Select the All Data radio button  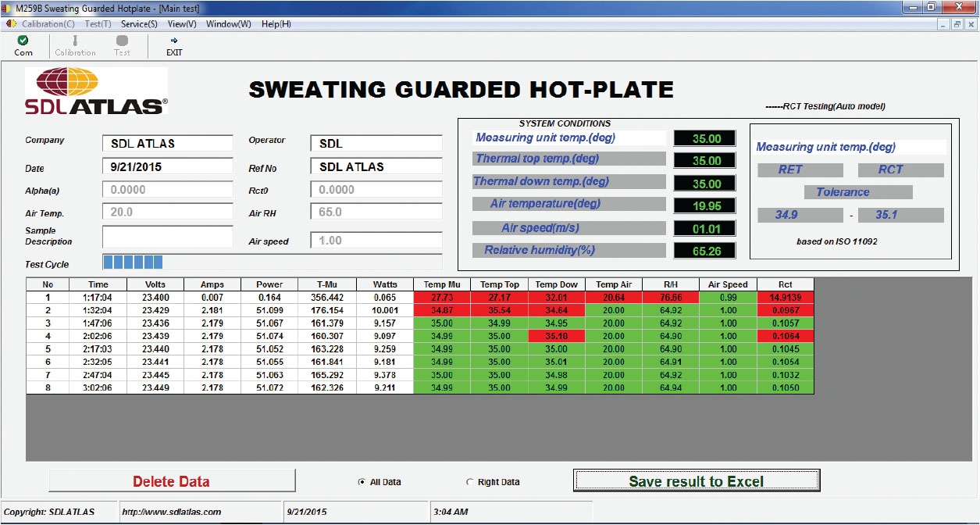(x=361, y=482)
